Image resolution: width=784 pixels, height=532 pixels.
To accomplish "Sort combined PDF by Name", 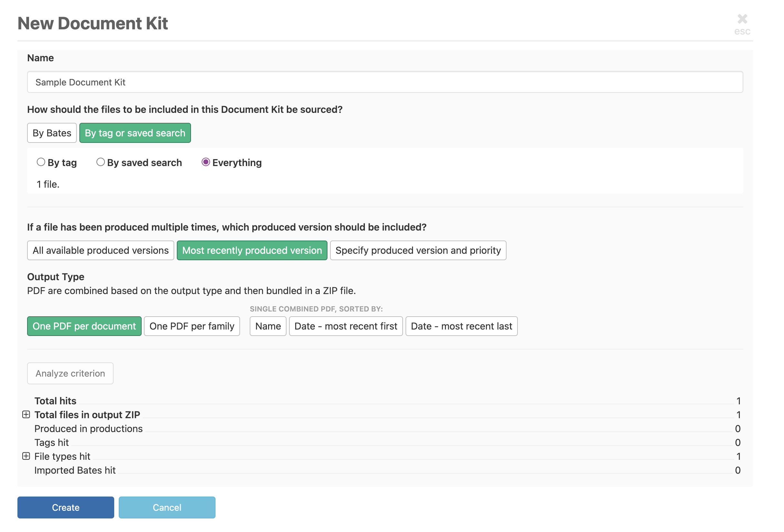I will pos(268,326).
